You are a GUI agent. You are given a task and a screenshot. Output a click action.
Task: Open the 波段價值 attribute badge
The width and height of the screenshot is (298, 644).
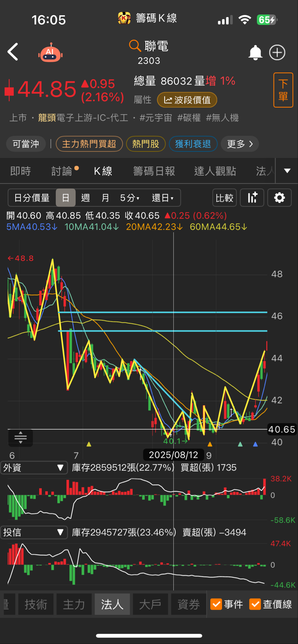pyautogui.click(x=187, y=100)
